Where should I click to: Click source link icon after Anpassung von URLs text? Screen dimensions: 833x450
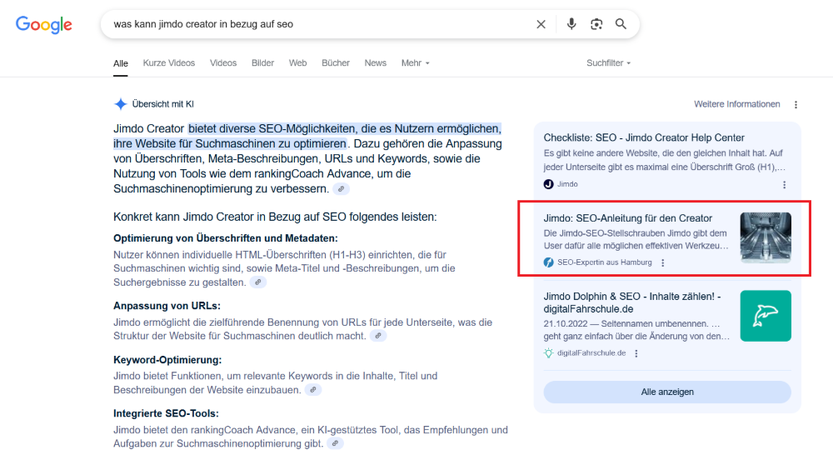pos(378,336)
